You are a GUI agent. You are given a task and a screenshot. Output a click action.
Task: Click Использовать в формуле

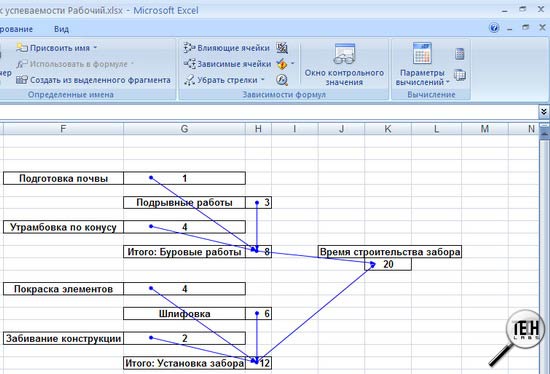[75, 64]
